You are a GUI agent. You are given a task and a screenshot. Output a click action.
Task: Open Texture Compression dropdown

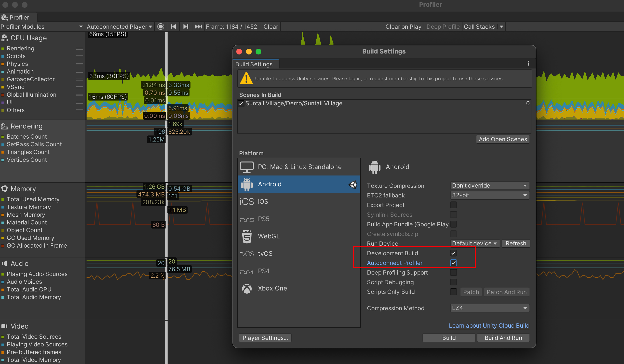(489, 185)
